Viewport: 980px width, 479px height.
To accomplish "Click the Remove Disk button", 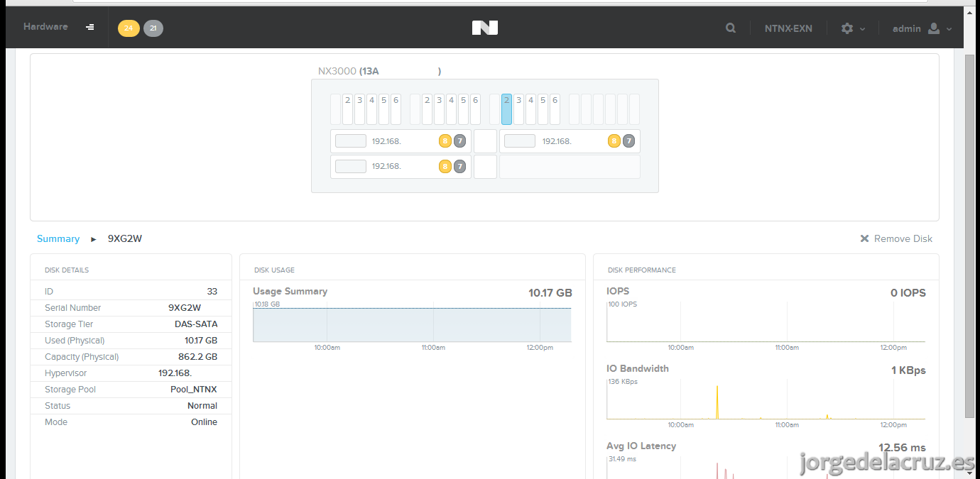I will tap(896, 239).
